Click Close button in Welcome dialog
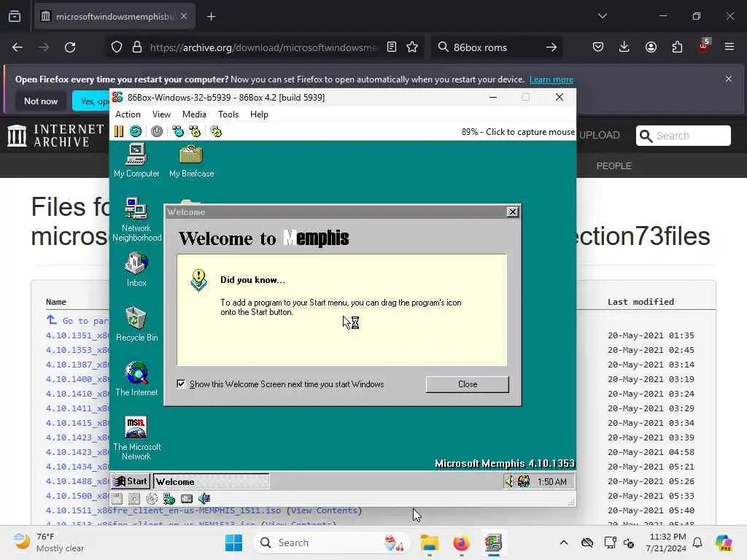 point(468,384)
